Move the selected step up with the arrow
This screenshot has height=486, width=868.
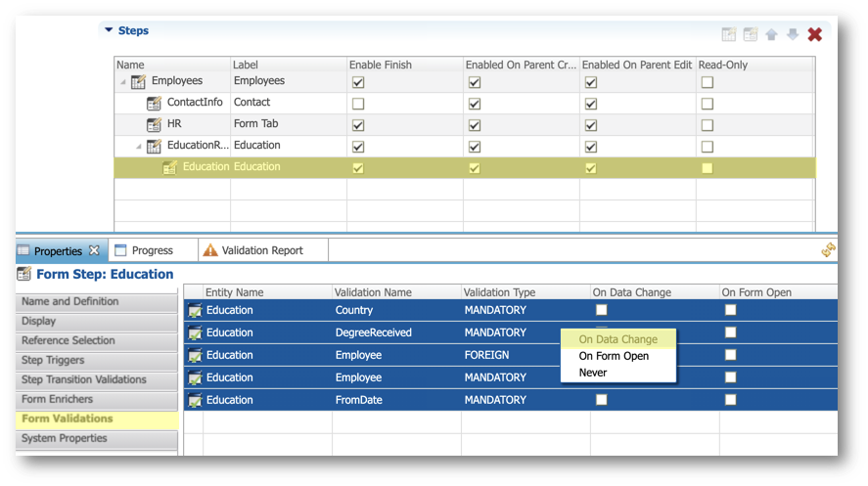[x=771, y=34]
